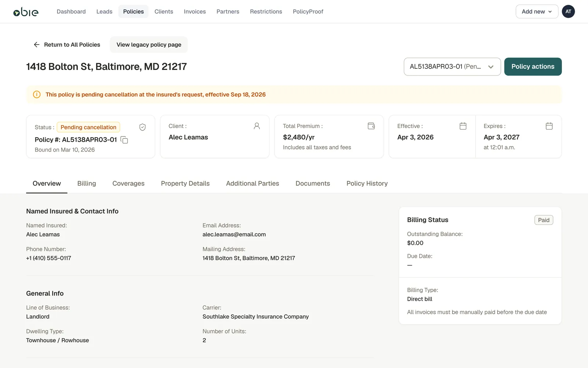
Task: Open the Leads nav item
Action: pos(104,11)
